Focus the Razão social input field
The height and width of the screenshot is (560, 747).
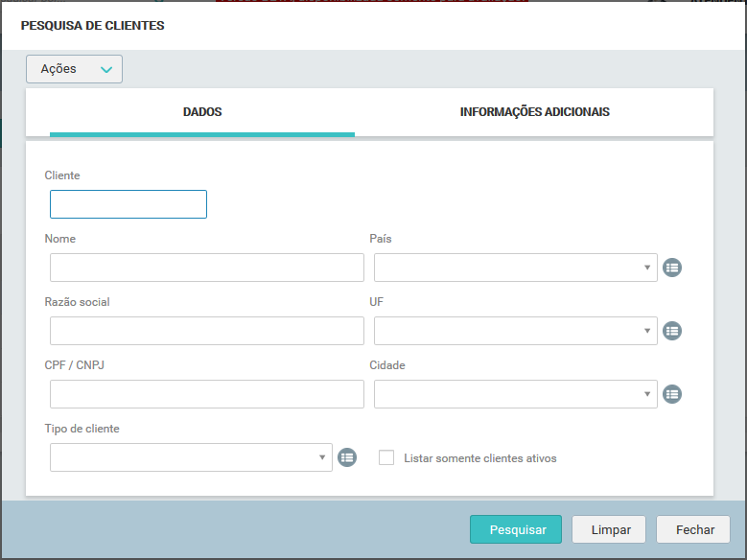pos(207,331)
